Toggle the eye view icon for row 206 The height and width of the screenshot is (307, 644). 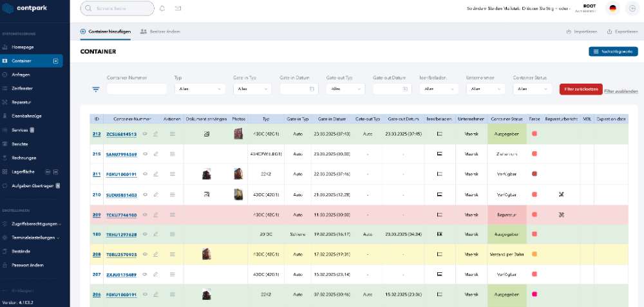pyautogui.click(x=145, y=294)
